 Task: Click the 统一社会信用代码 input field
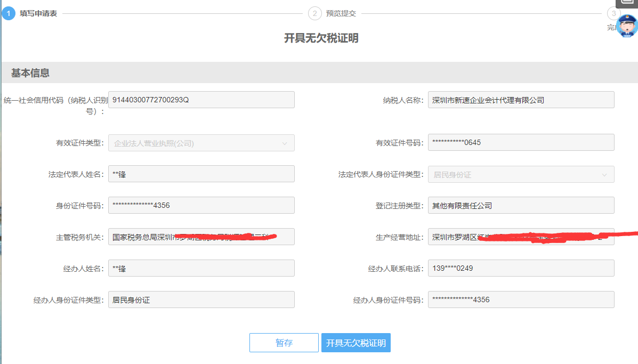point(201,100)
